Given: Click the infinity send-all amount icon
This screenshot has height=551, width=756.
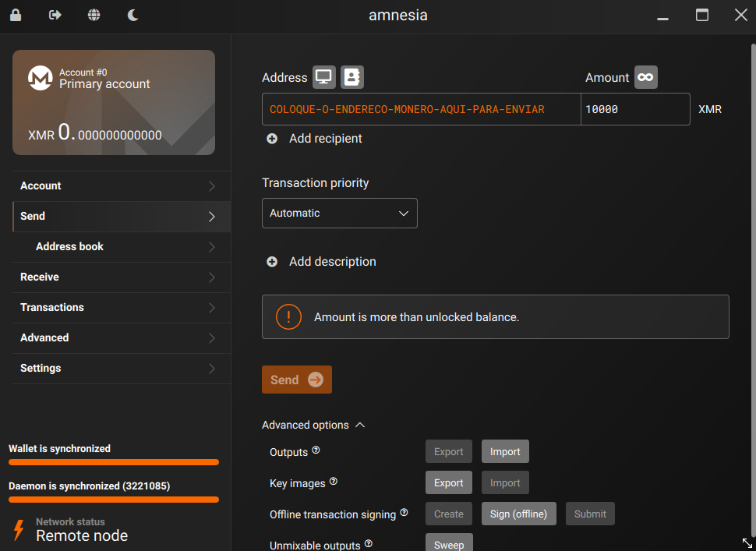Looking at the screenshot, I should [645, 77].
